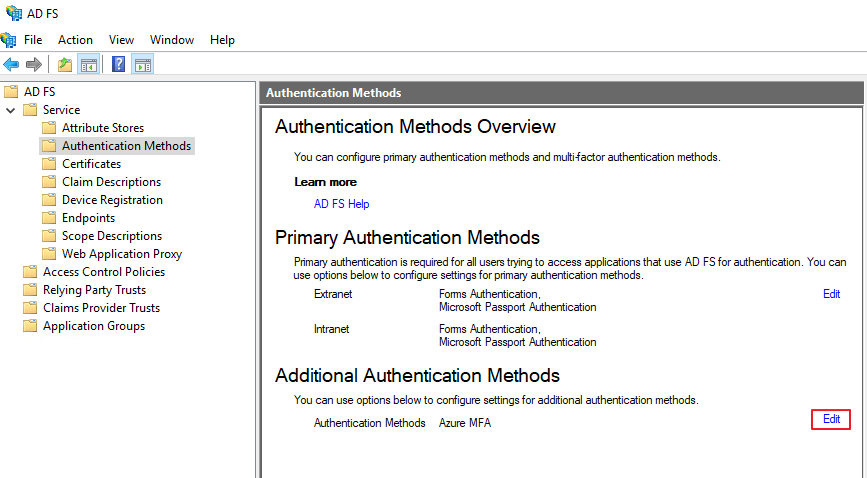Edit the additional authentication methods Azure MFA
The height and width of the screenshot is (478, 867).
tap(831, 419)
